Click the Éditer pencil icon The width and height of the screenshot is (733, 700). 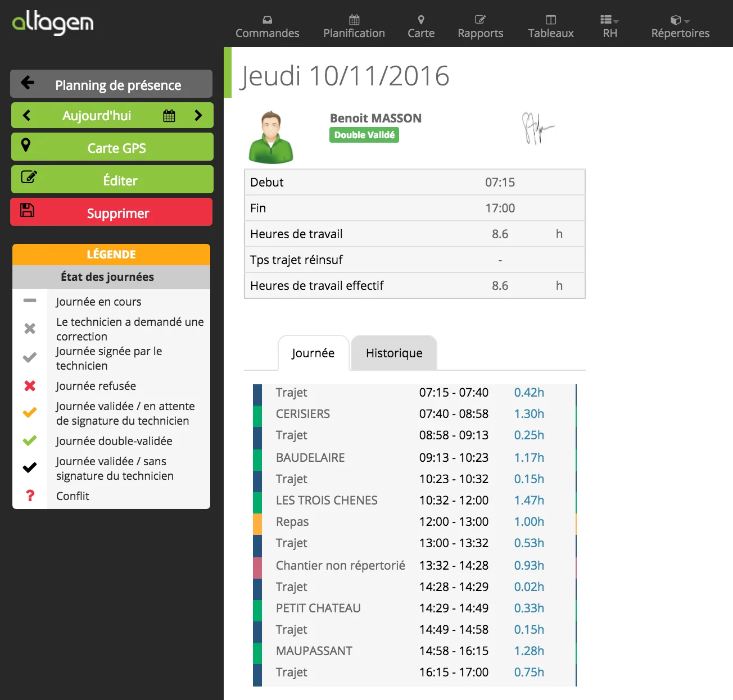point(29,177)
